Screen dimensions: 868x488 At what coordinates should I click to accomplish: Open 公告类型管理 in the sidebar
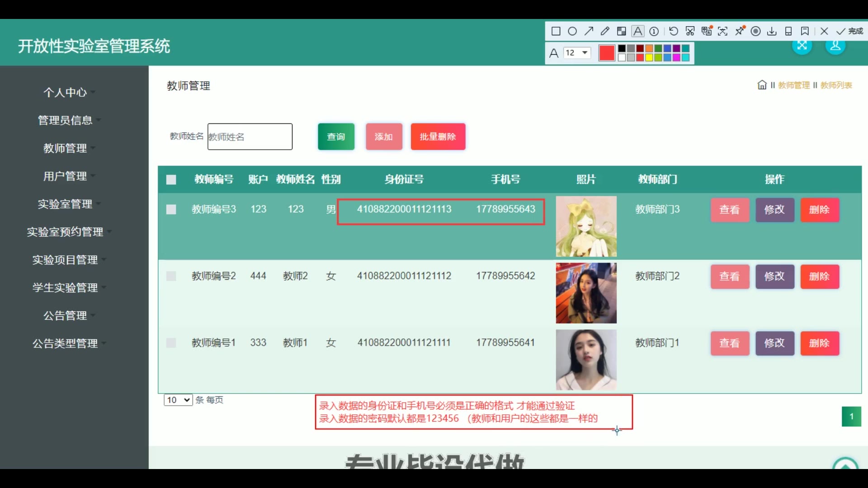pos(65,343)
